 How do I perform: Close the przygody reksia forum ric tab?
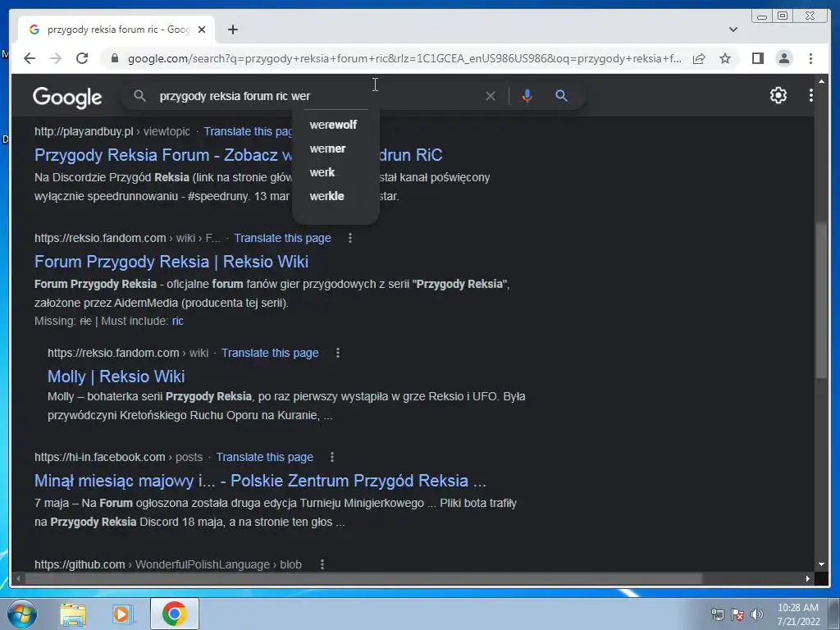202,30
